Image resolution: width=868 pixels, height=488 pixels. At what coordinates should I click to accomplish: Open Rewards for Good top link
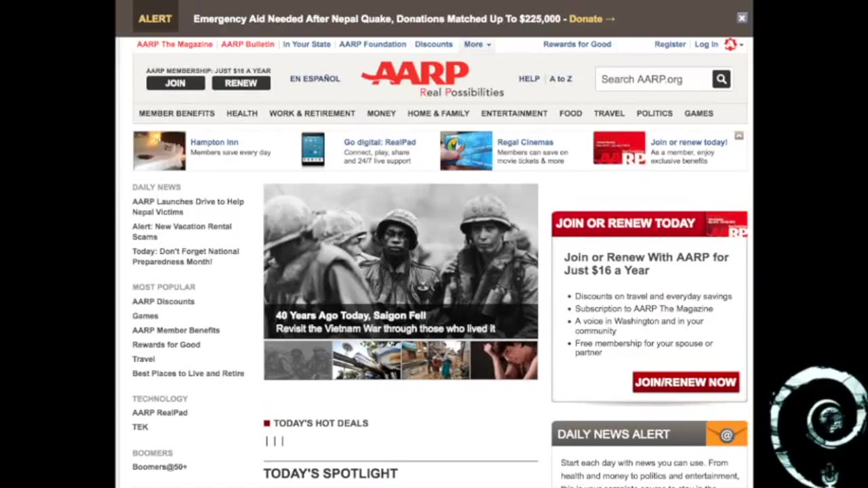[577, 44]
